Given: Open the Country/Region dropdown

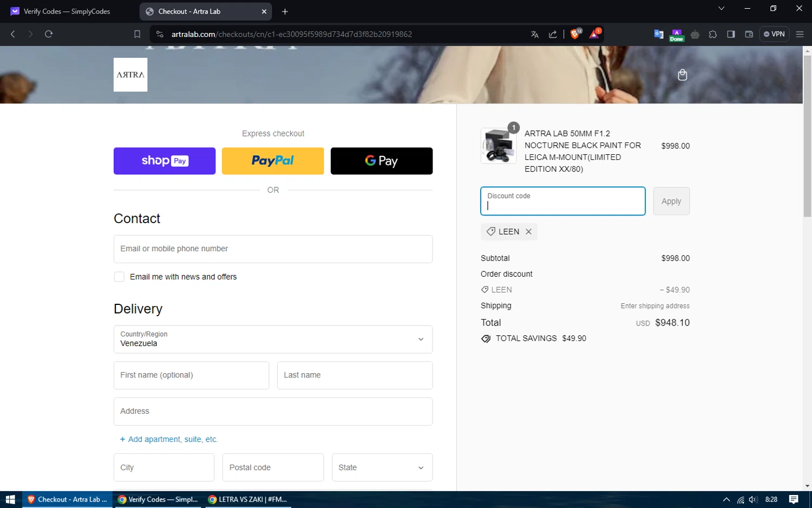Looking at the screenshot, I should pos(273,339).
